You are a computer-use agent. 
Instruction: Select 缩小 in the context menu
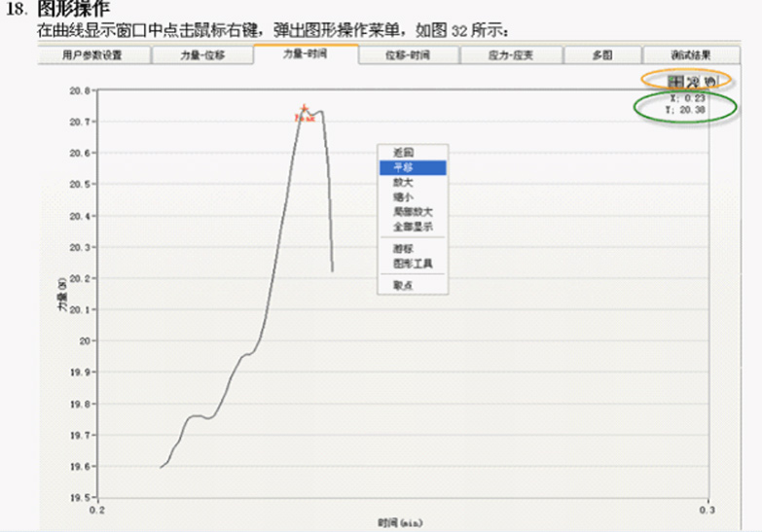404,196
